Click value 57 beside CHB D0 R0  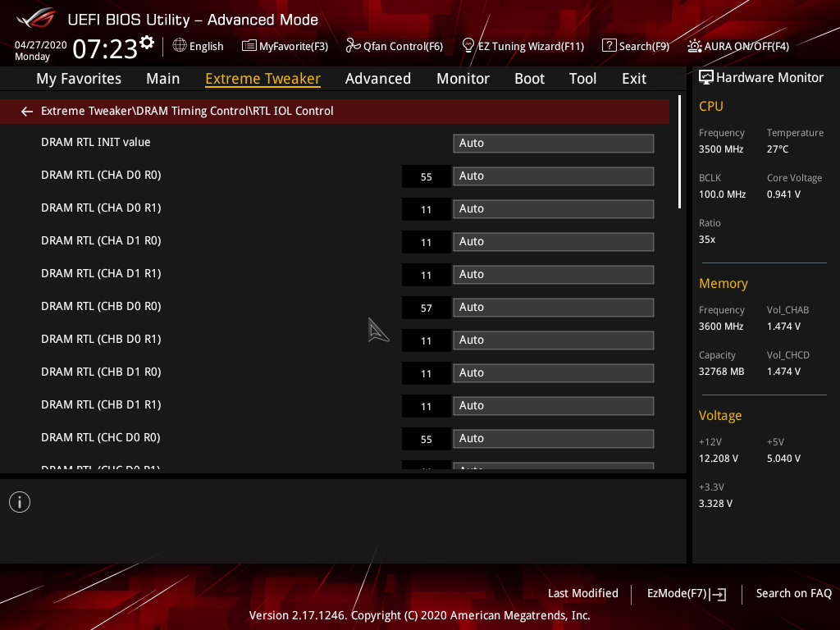[427, 308]
